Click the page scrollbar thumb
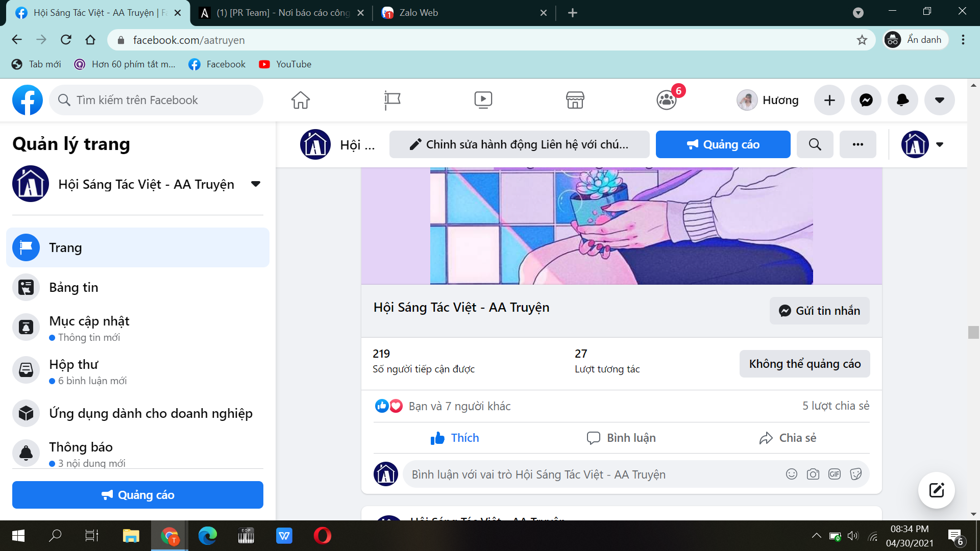The image size is (980, 551). click(973, 332)
